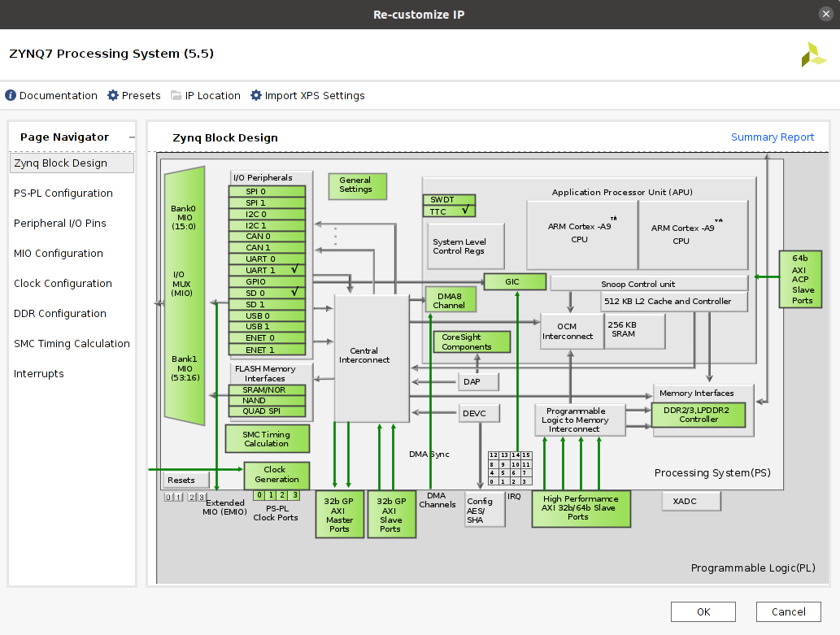Collapse the Page Navigator panel
This screenshot has width=840, height=635.
tap(132, 138)
